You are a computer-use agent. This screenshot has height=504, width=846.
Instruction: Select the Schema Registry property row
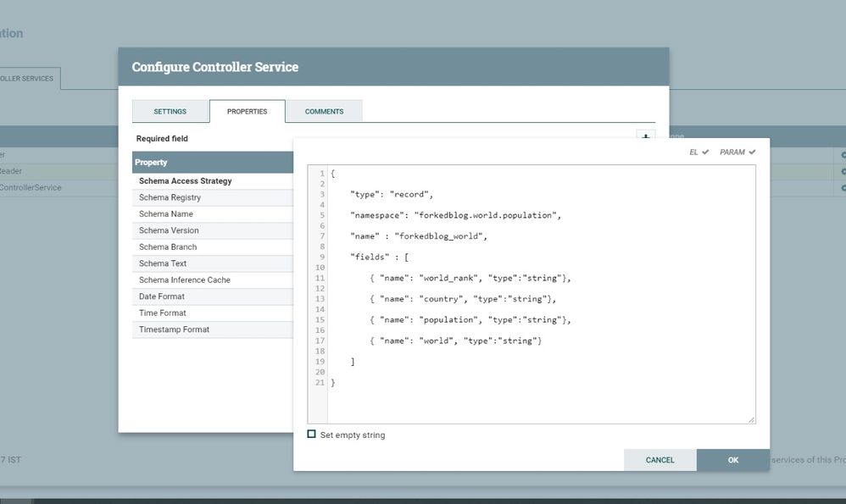(170, 197)
